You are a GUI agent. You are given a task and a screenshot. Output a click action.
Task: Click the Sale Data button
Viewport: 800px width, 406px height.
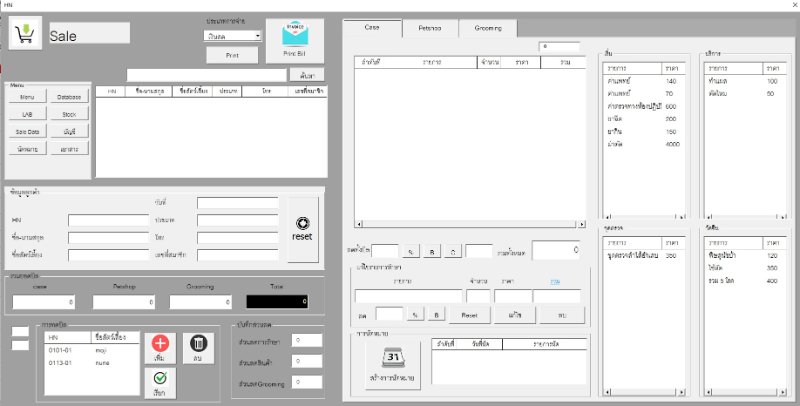[27, 131]
